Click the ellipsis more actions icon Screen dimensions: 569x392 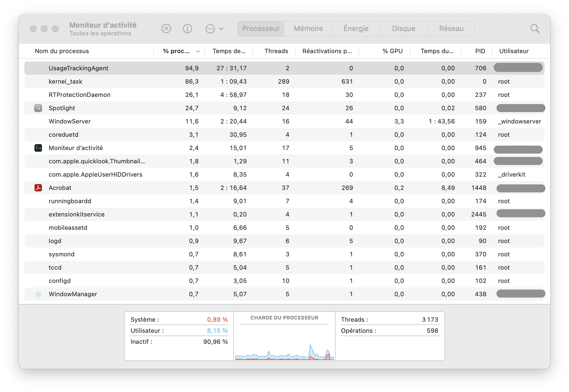pyautogui.click(x=210, y=29)
